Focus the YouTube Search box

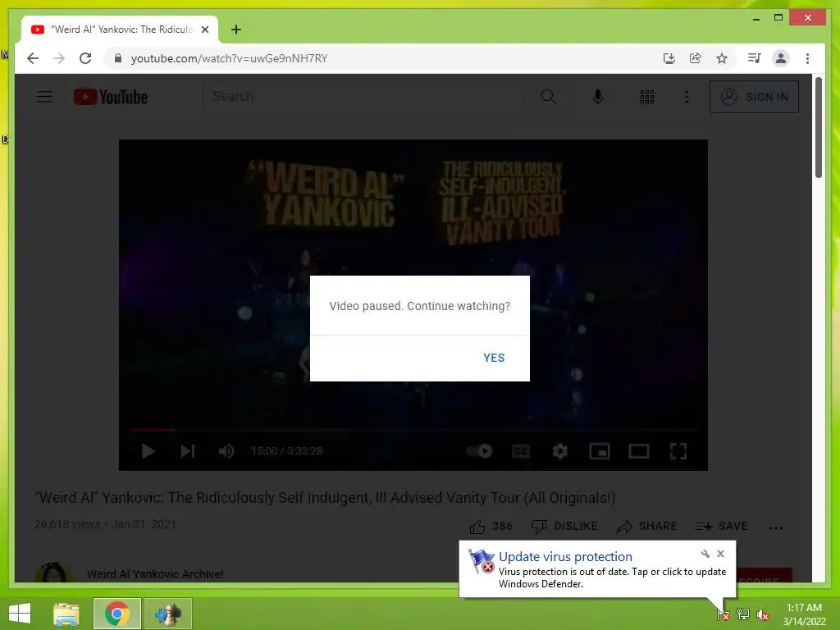point(363,97)
